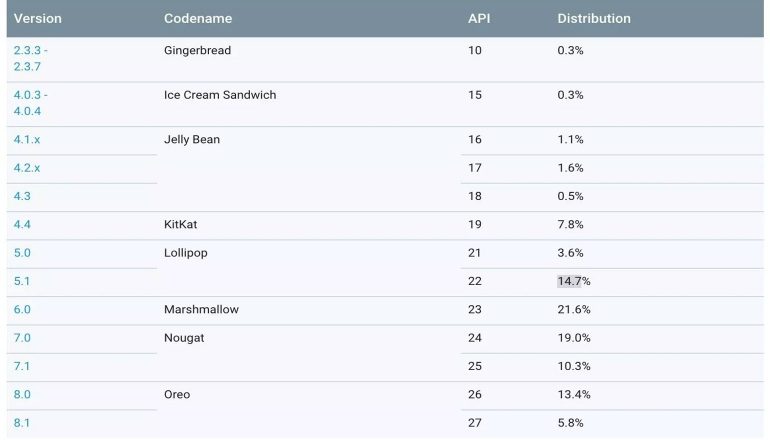The height and width of the screenshot is (440, 770).
Task: Open the 7.1 version link
Action: tap(22, 366)
